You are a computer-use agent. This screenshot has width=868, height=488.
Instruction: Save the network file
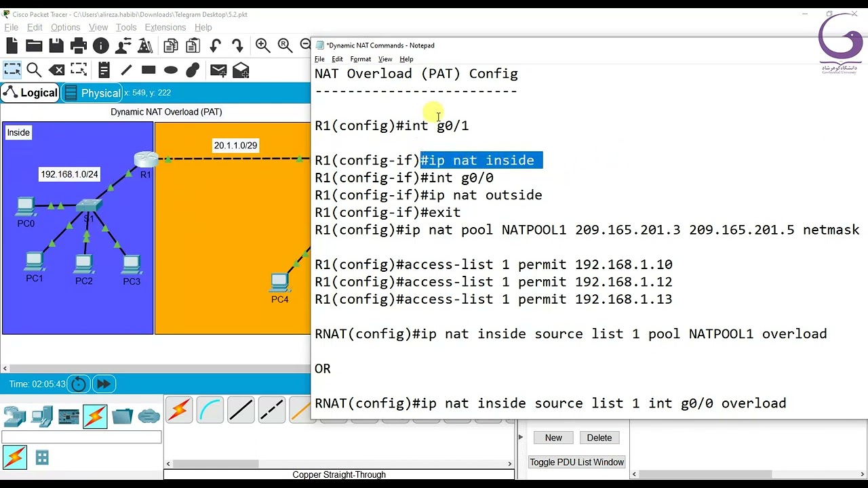[x=56, y=46]
